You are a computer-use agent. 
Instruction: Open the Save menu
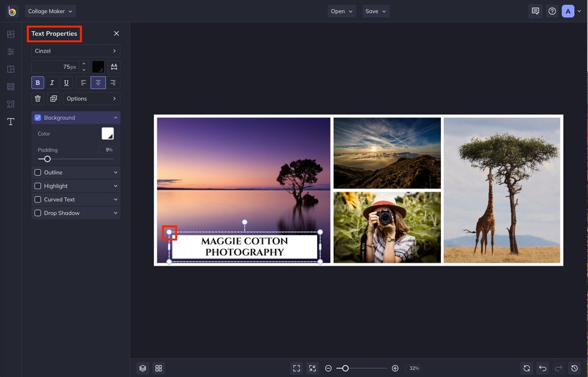tap(376, 11)
